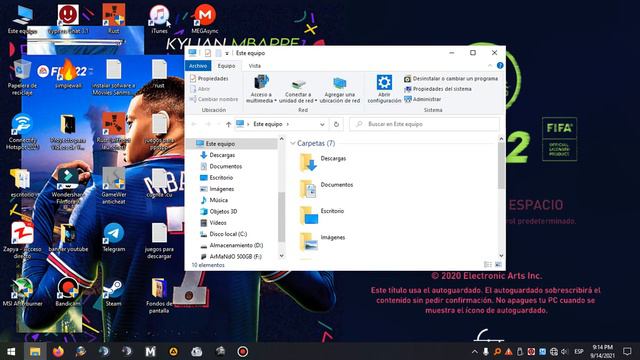Select Almacenamiento (D:) drive

[x=231, y=245]
